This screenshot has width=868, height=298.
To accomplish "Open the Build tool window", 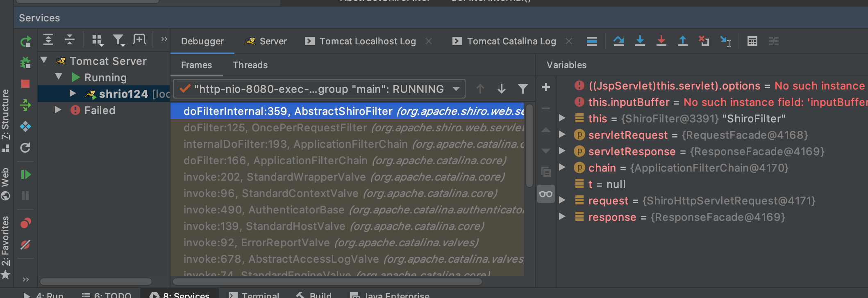I will (314, 295).
